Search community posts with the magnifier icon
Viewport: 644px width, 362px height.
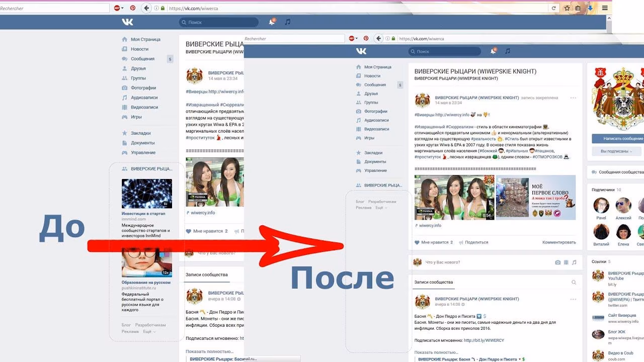click(x=574, y=283)
